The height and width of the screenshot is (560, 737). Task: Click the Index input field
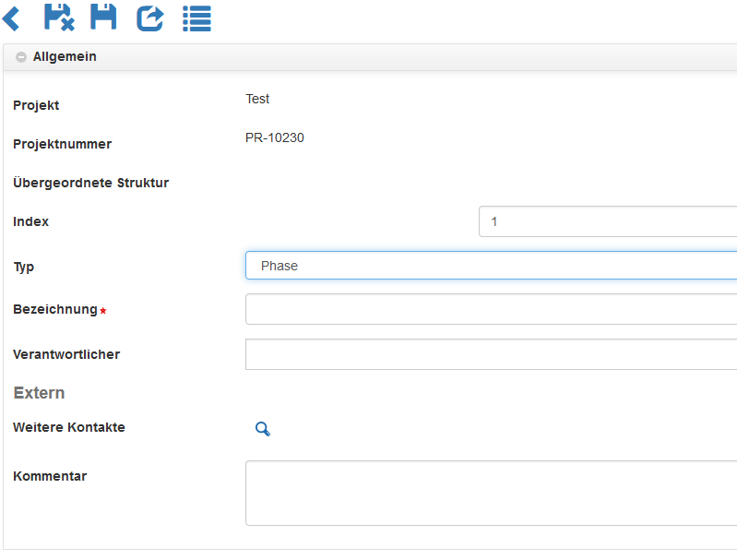click(607, 221)
